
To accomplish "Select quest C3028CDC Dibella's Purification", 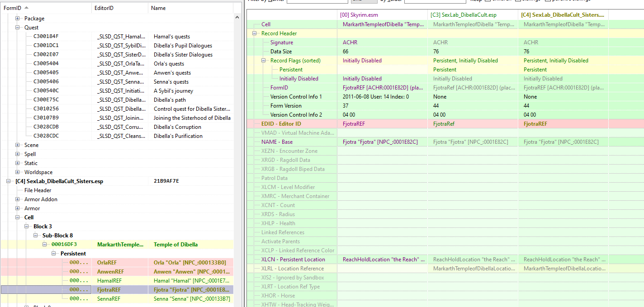I will [117, 136].
